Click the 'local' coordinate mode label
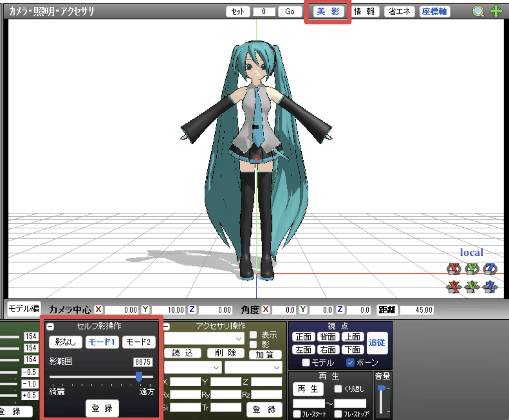This screenshot has width=509, height=420. coord(471,252)
